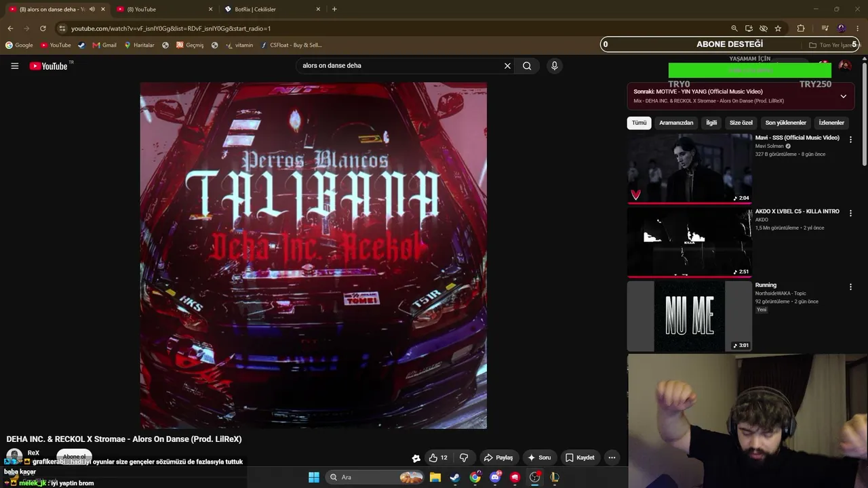Save the video with Kaydet
Viewport: 868px width, 488px height.
pos(580,457)
